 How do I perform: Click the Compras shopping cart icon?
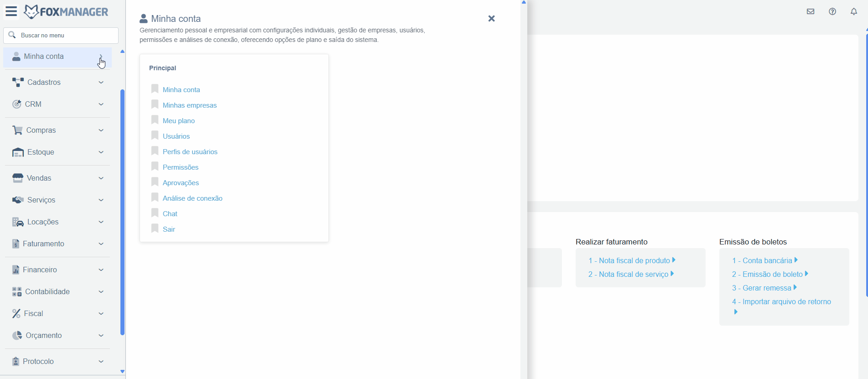pos(17,130)
